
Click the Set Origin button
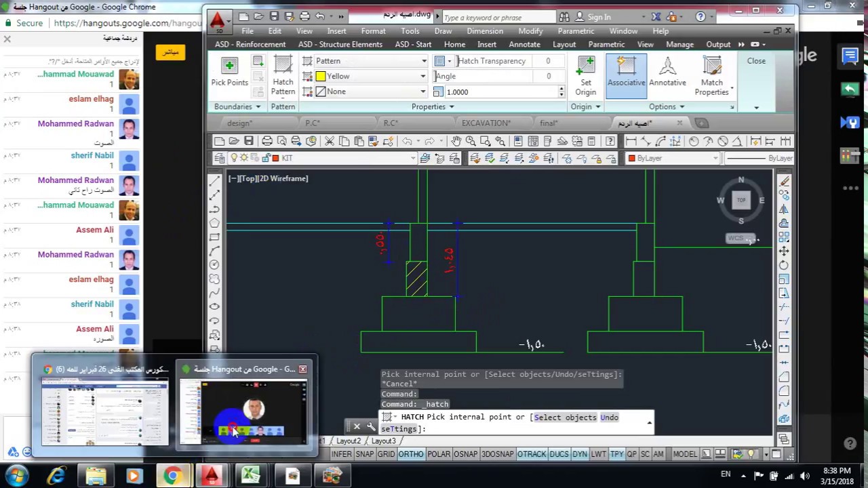(x=585, y=77)
